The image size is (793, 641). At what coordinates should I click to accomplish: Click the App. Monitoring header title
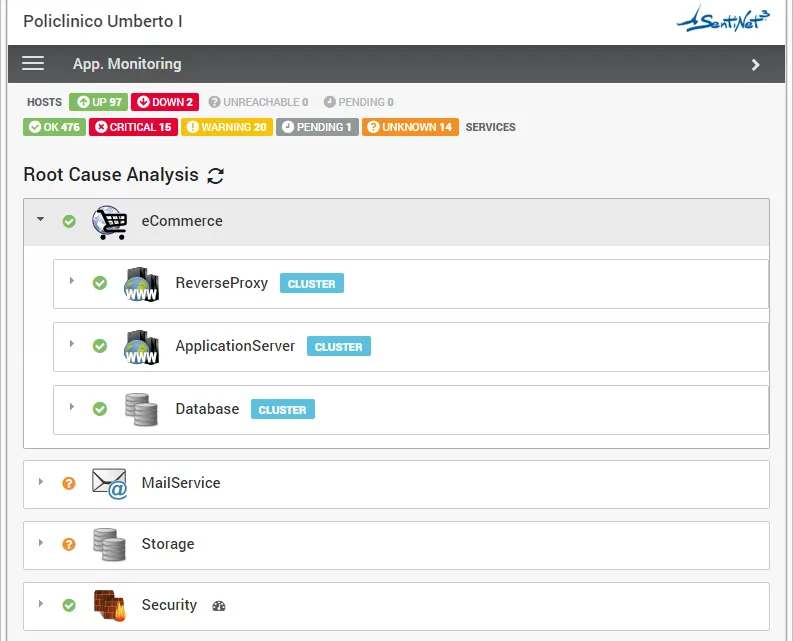(x=127, y=64)
